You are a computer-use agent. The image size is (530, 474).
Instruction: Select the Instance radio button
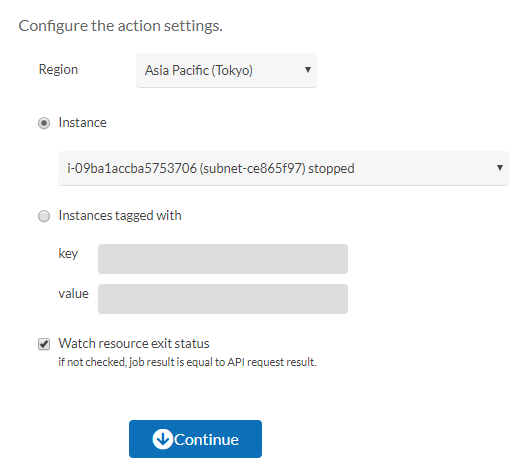(x=44, y=123)
